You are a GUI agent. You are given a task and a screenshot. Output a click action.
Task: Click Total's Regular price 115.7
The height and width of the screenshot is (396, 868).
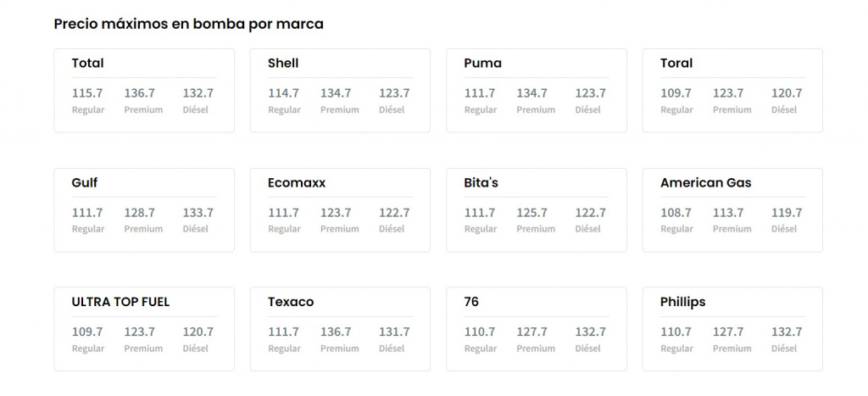pos(87,93)
